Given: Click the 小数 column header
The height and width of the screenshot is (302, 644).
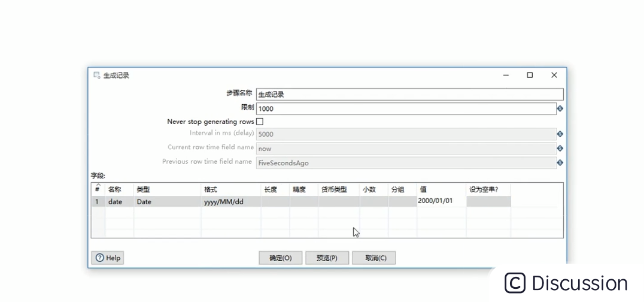Looking at the screenshot, I should click(373, 189).
